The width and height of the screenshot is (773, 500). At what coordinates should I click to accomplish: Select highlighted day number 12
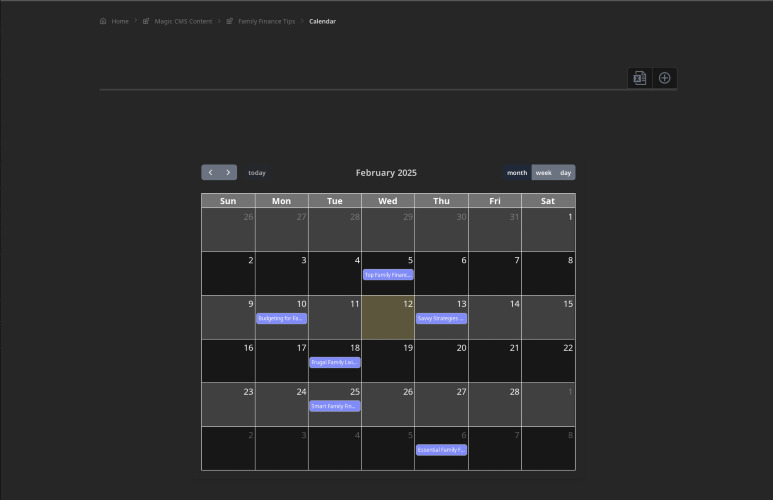[x=408, y=304]
